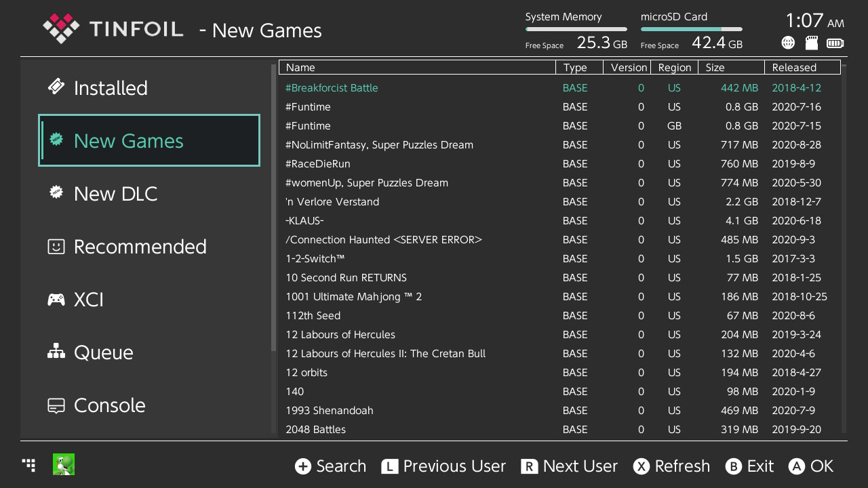868x488 pixels.
Task: Select the 1-2-Switch™ game row
Action: coord(560,258)
